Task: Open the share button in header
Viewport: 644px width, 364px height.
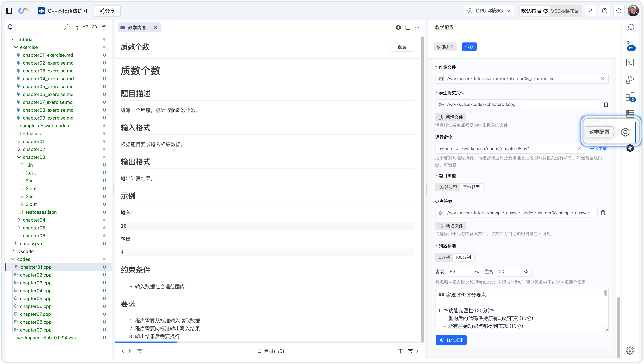Action: coord(107,11)
